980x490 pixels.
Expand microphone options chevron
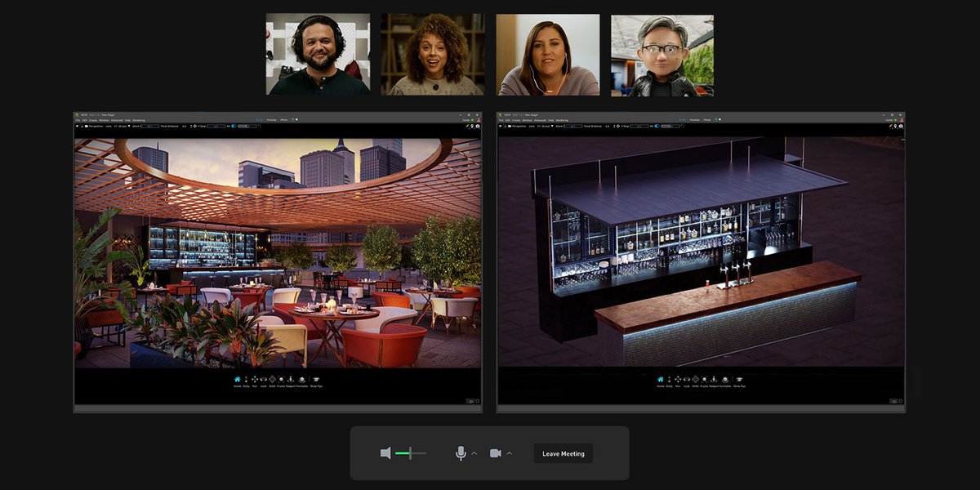click(x=474, y=453)
